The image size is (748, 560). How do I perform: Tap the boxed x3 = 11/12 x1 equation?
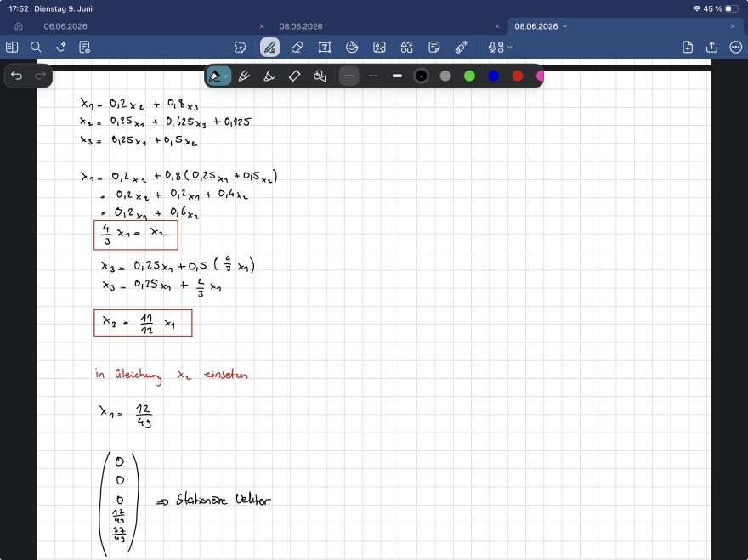[143, 323]
